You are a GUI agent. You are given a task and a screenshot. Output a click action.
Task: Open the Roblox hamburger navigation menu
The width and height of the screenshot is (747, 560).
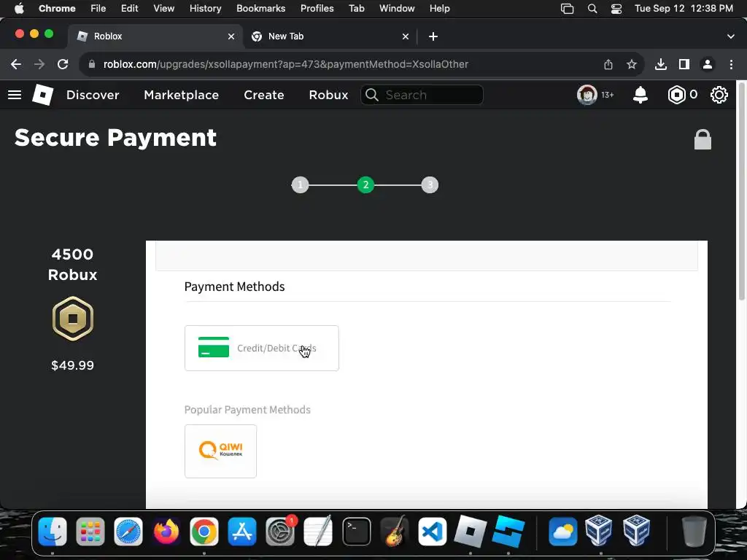[x=15, y=95]
